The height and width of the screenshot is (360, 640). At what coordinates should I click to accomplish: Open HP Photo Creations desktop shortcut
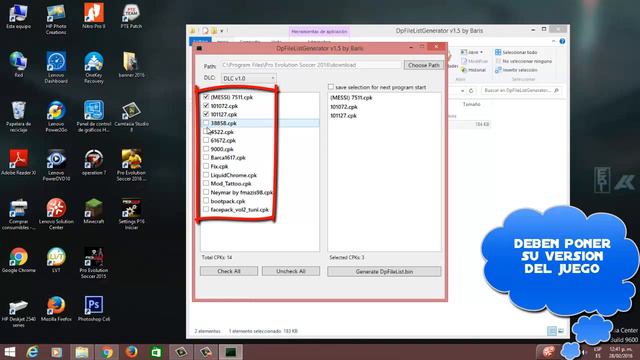(56, 19)
